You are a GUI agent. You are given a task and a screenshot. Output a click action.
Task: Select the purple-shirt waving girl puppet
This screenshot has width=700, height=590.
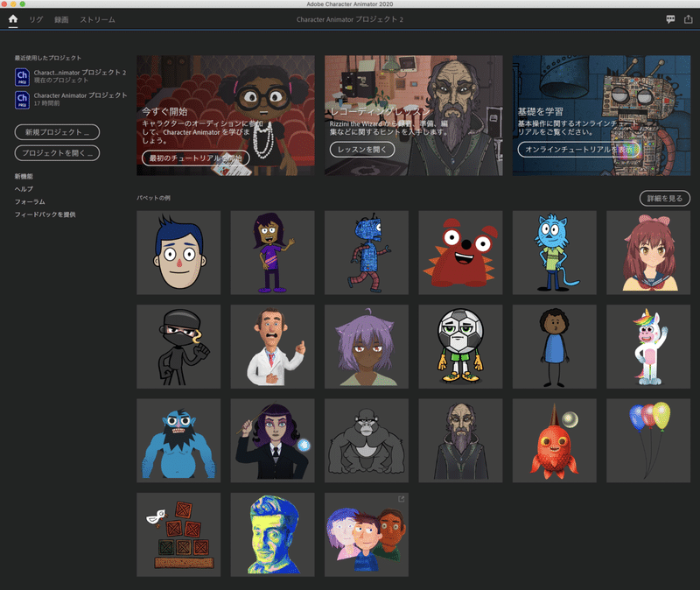(272, 253)
